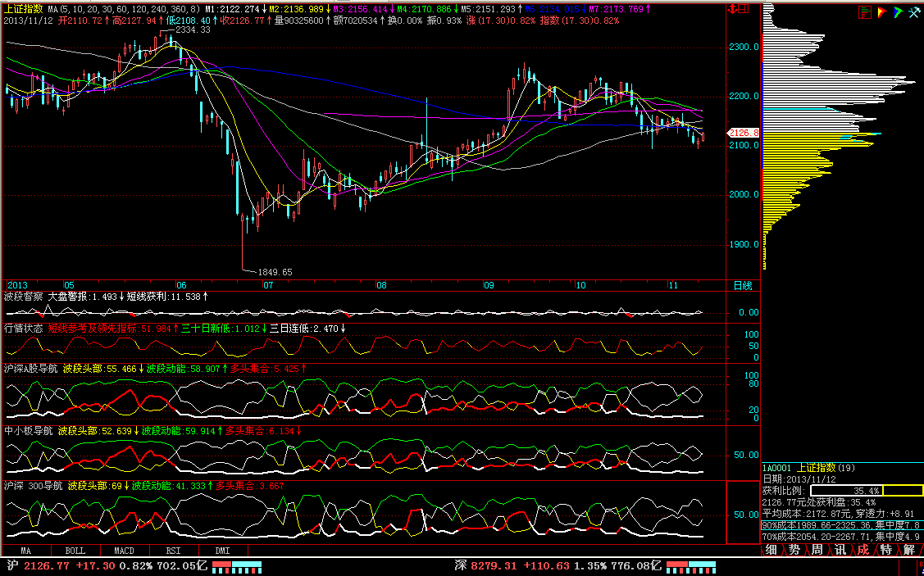
Task: Click the 深 8279.31 index status entry
Action: point(558,566)
